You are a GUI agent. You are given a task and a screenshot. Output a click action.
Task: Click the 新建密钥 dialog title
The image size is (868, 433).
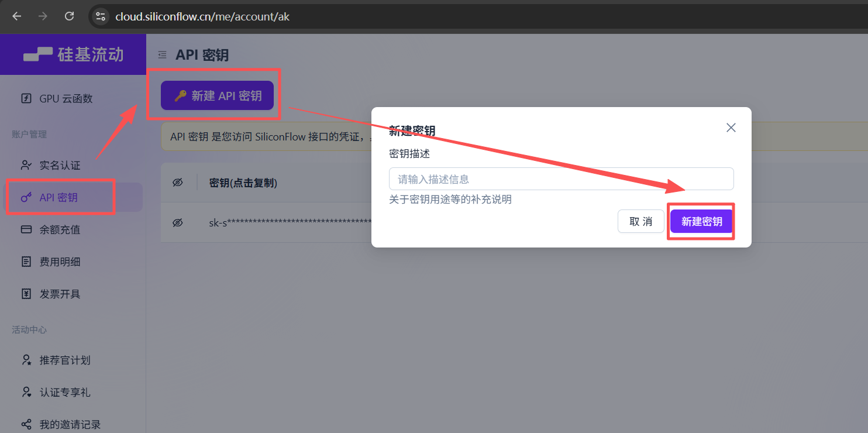[x=412, y=130]
